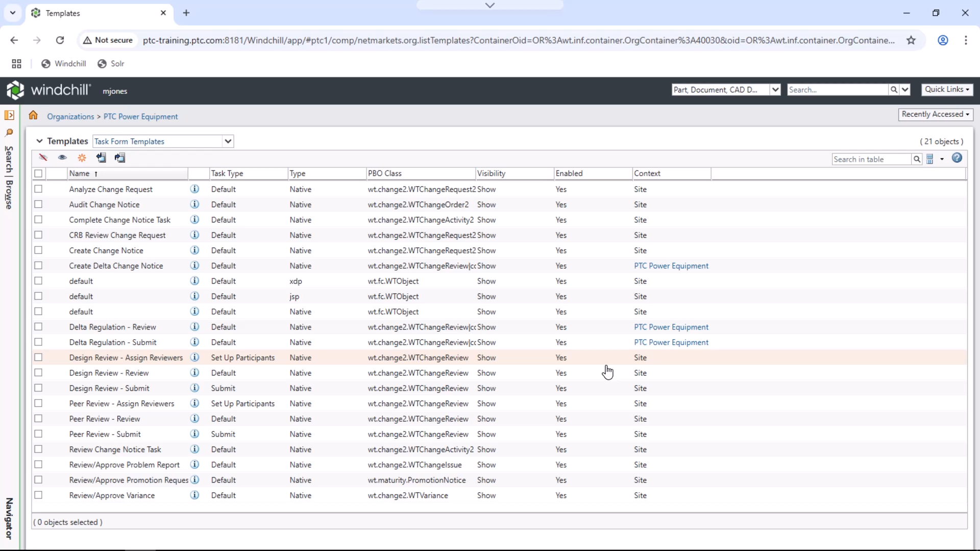The image size is (980, 551).
Task: Open info icon for Review/Approve Variance
Action: coord(194,495)
